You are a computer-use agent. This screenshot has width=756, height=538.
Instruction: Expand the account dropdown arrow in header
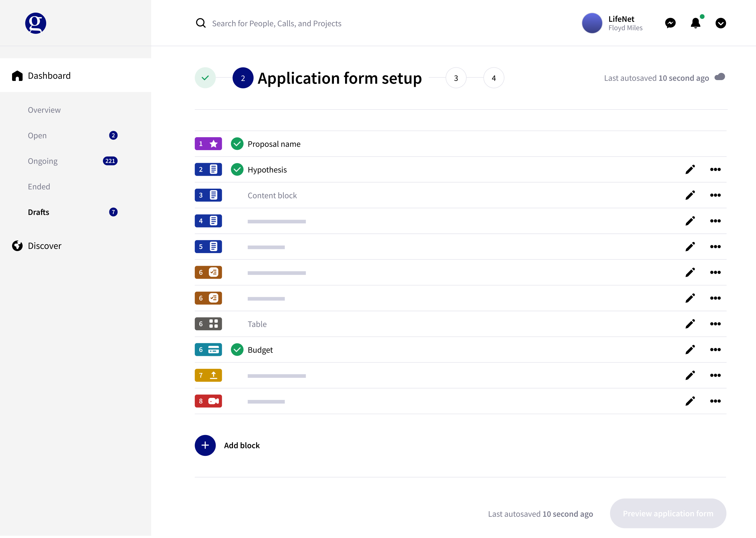point(721,23)
